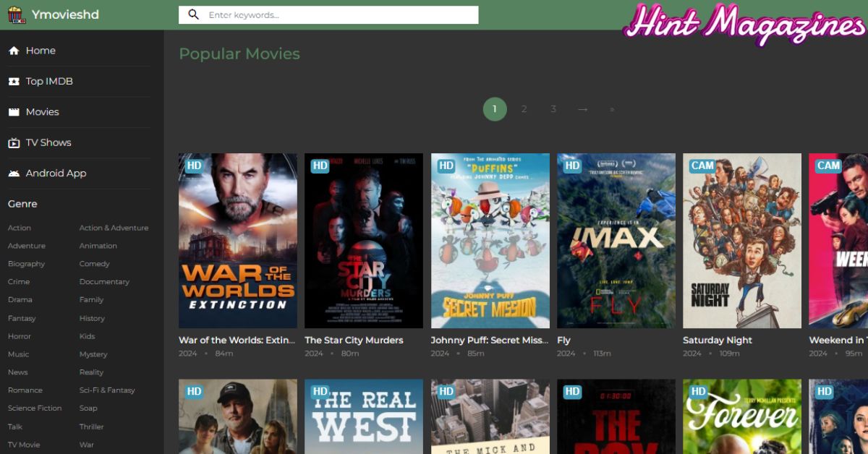Open the War genre link
This screenshot has height=454, width=868.
coord(87,445)
